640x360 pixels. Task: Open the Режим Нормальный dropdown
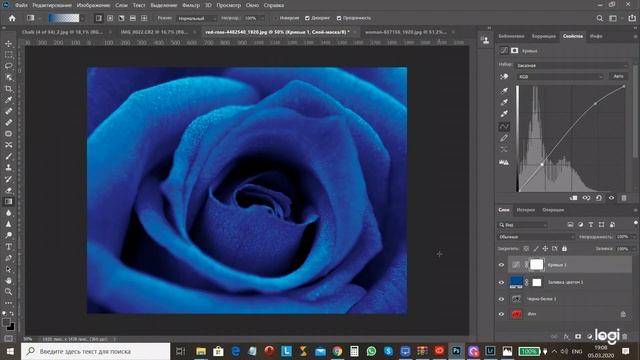(196, 18)
